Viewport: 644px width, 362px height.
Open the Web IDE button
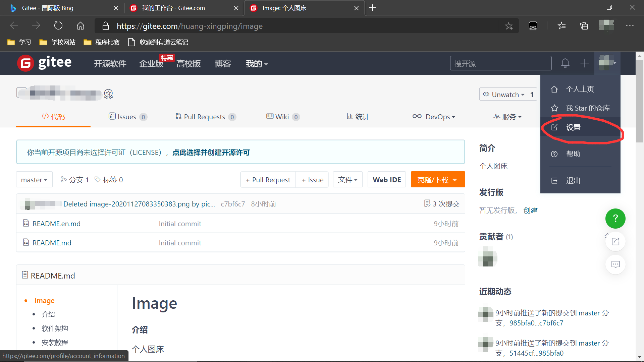pyautogui.click(x=387, y=180)
